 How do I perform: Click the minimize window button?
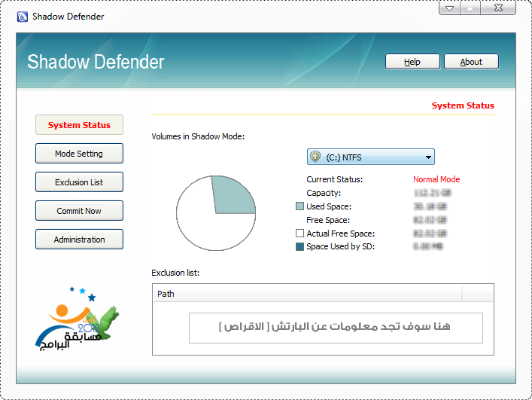pyautogui.click(x=449, y=10)
